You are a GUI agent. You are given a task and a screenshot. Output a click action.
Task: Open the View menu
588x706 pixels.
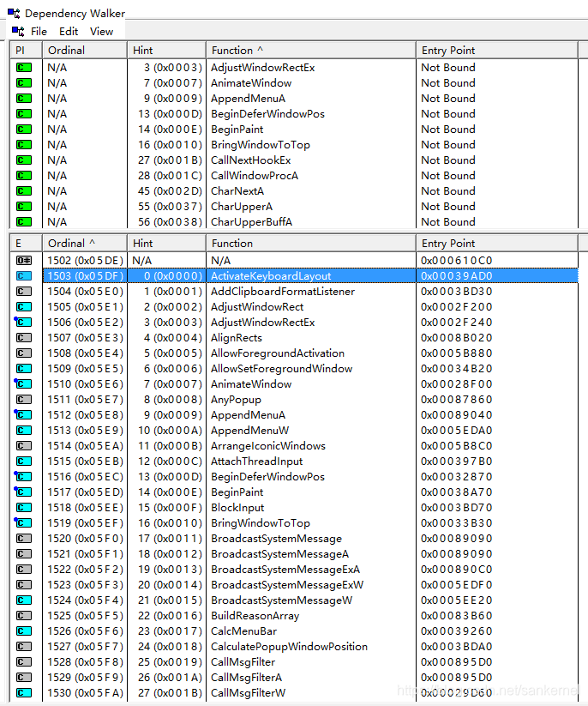[x=101, y=32]
